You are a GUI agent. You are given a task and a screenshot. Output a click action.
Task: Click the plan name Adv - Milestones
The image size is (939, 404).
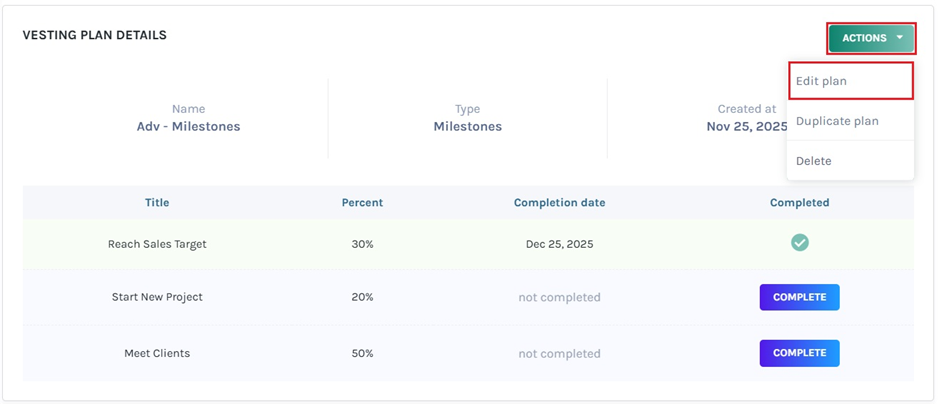[x=188, y=127]
